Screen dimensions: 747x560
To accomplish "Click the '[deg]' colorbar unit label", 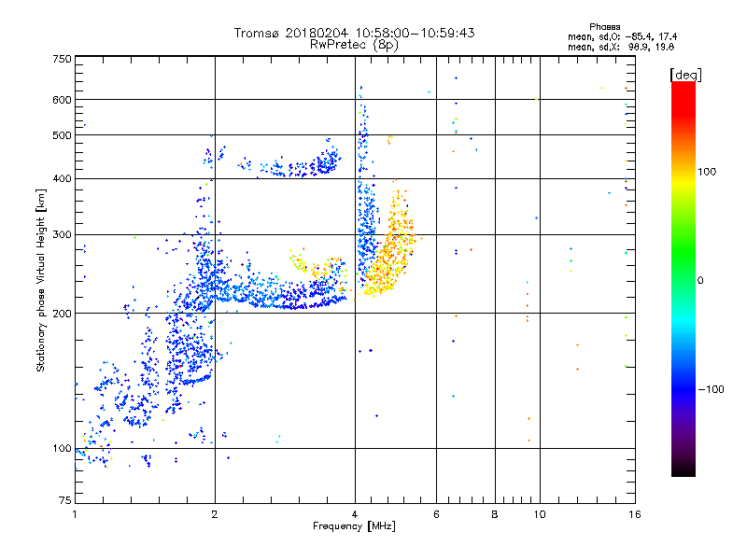I will pos(685,75).
